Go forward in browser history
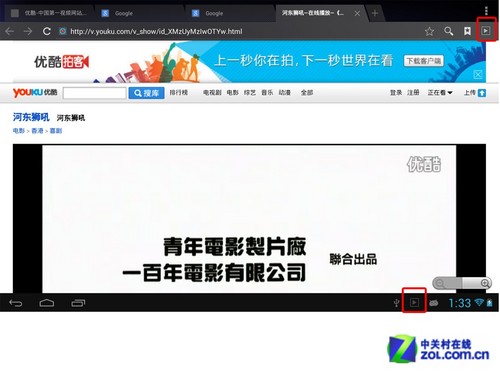The image size is (500, 375). coord(28,31)
